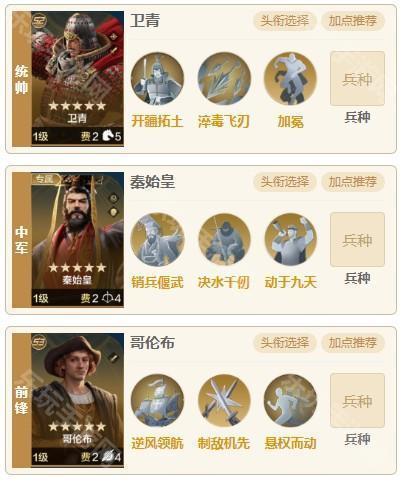Click the 加冕 skill icon

click(290, 79)
